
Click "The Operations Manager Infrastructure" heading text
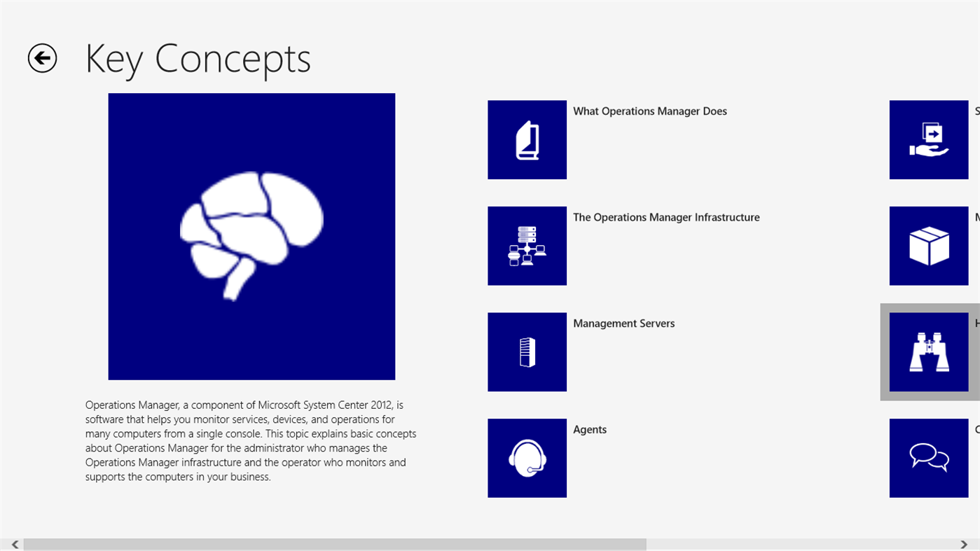666,217
